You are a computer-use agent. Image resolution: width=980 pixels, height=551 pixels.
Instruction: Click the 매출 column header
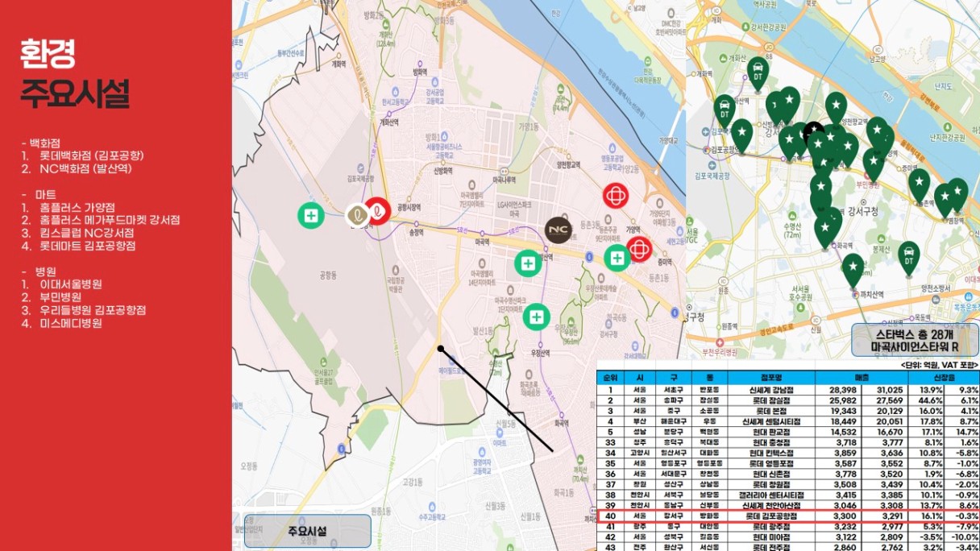click(x=862, y=377)
